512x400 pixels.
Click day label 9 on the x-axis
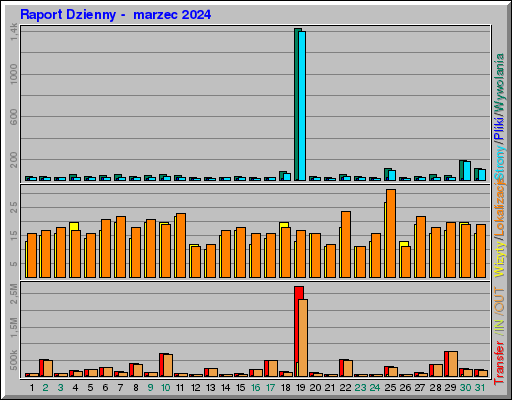[150, 388]
